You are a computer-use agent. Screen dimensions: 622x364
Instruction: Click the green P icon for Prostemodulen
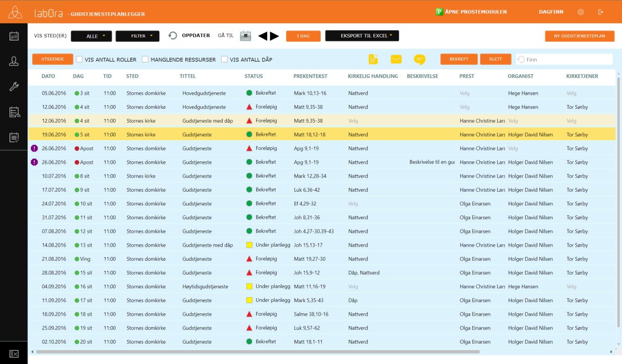(x=439, y=12)
